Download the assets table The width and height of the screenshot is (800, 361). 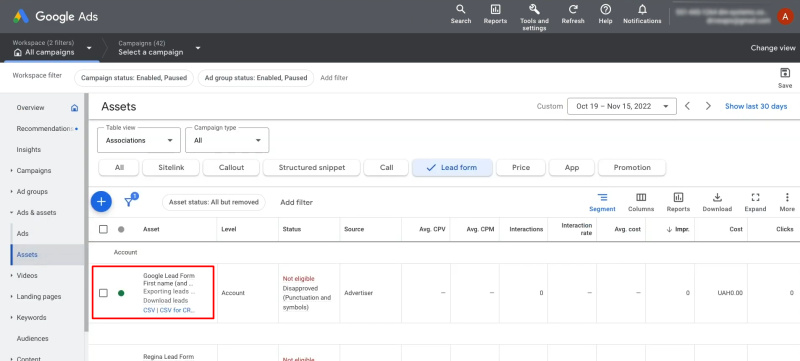click(717, 202)
